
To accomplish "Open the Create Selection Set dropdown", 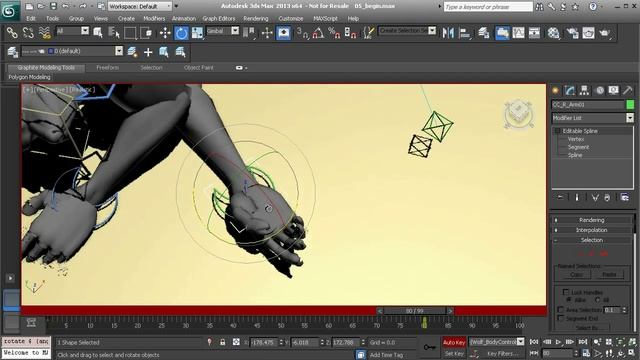I will click(x=407, y=31).
